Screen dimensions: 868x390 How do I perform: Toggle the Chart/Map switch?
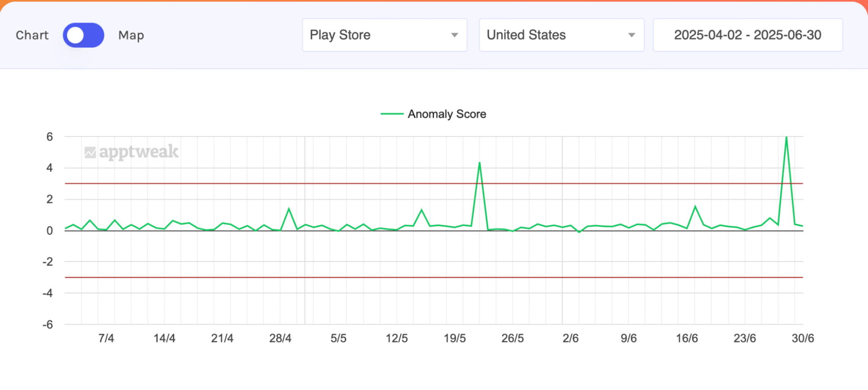[83, 35]
